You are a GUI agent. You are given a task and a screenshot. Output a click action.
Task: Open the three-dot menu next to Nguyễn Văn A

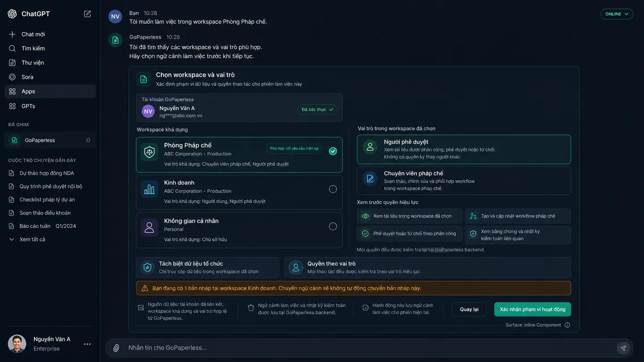pyautogui.click(x=87, y=344)
